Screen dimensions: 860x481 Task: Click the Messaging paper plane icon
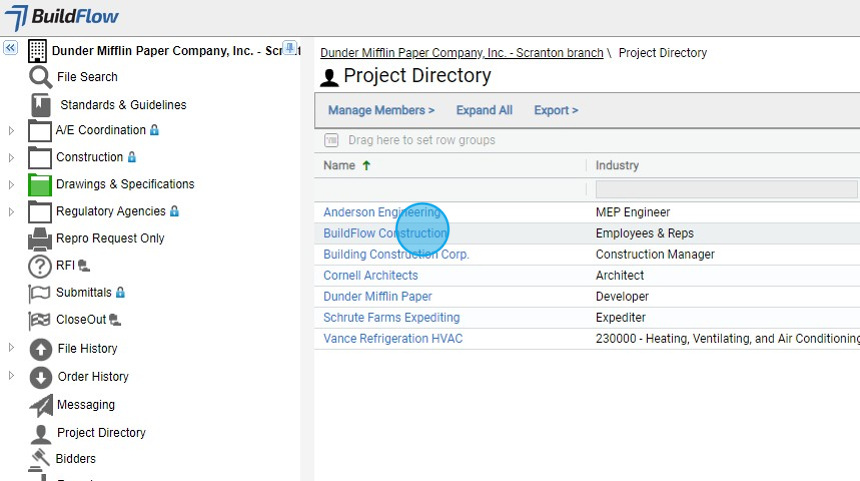coord(41,405)
